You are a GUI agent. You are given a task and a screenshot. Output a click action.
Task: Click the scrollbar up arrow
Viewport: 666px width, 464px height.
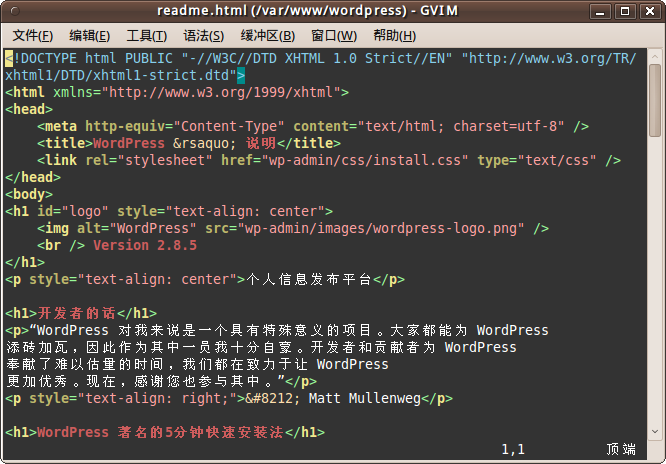[x=655, y=57]
